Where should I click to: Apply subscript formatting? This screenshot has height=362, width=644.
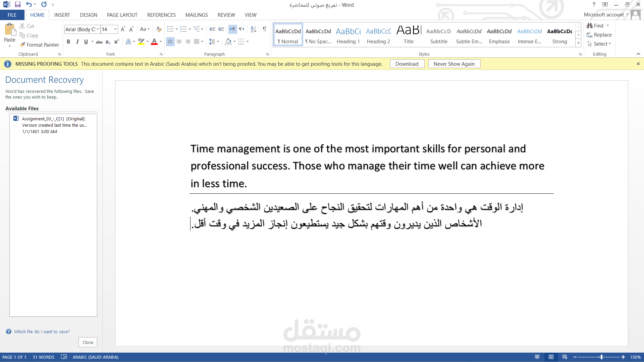(x=108, y=42)
